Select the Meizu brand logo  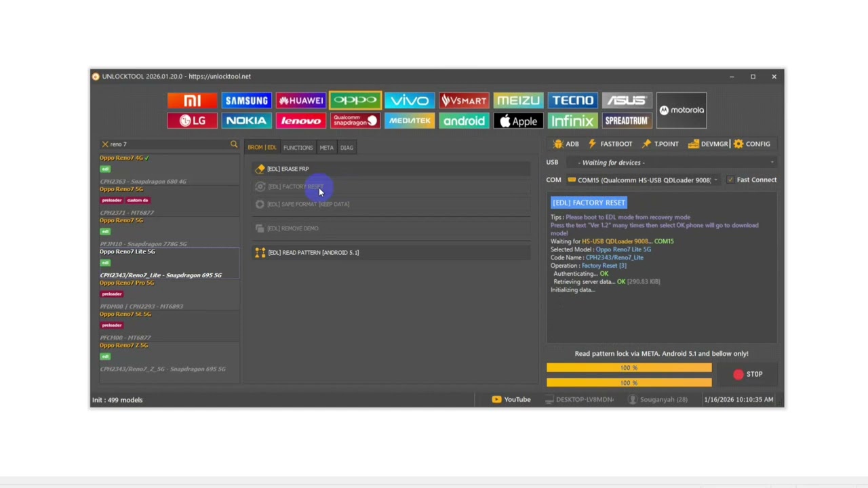[x=518, y=100]
